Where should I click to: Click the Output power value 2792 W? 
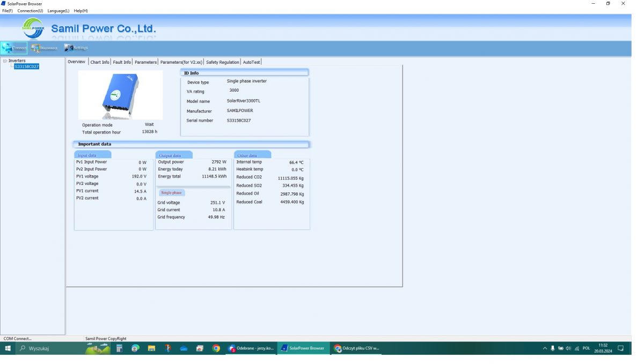[x=219, y=162]
